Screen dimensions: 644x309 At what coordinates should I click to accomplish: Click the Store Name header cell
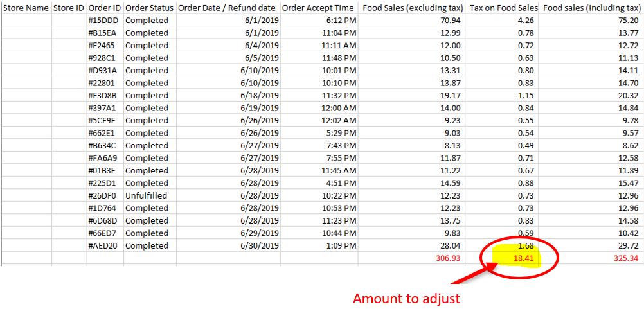26,8
